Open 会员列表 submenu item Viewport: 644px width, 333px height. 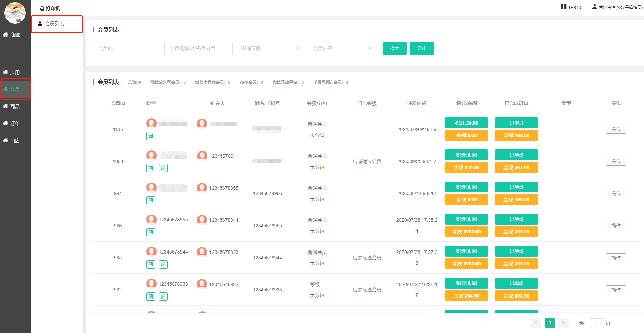pos(55,24)
